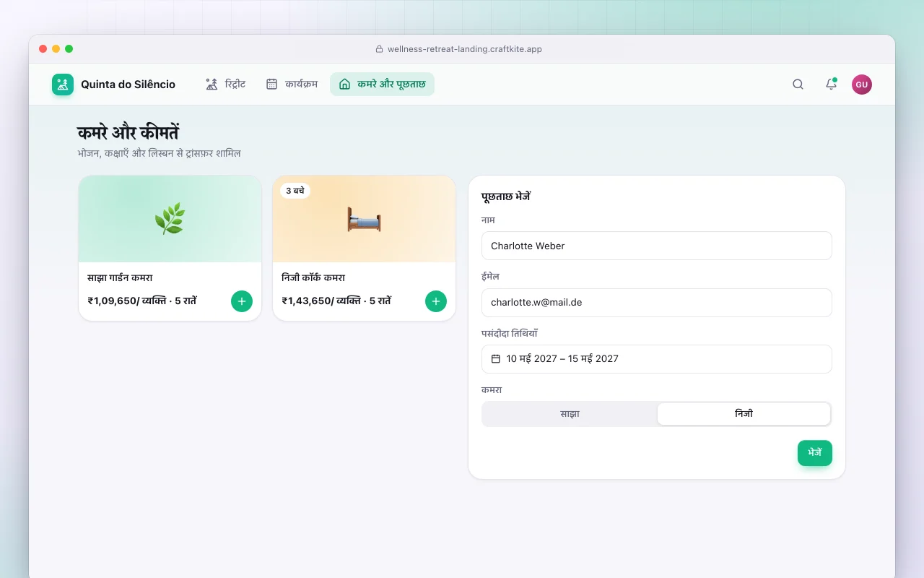This screenshot has height=578, width=924.
Task: Select the साझा room option
Action: coord(570,414)
